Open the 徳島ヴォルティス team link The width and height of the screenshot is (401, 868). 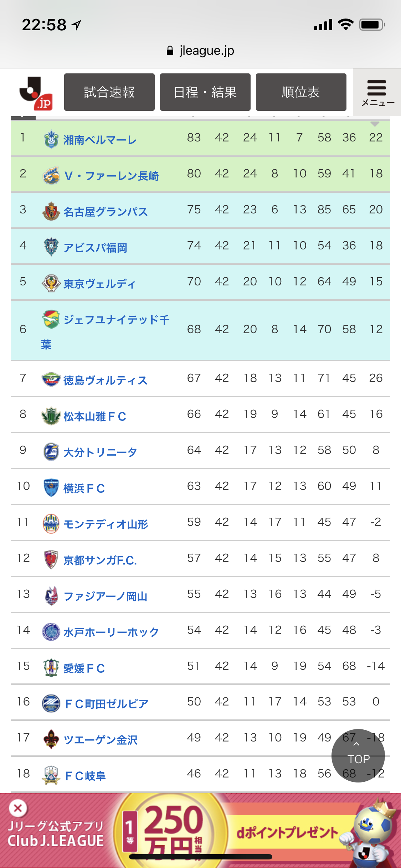point(106,380)
